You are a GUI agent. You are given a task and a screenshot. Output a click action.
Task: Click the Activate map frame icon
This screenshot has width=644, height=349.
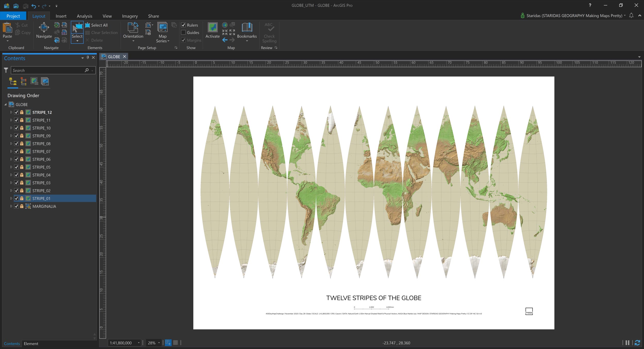point(213,27)
